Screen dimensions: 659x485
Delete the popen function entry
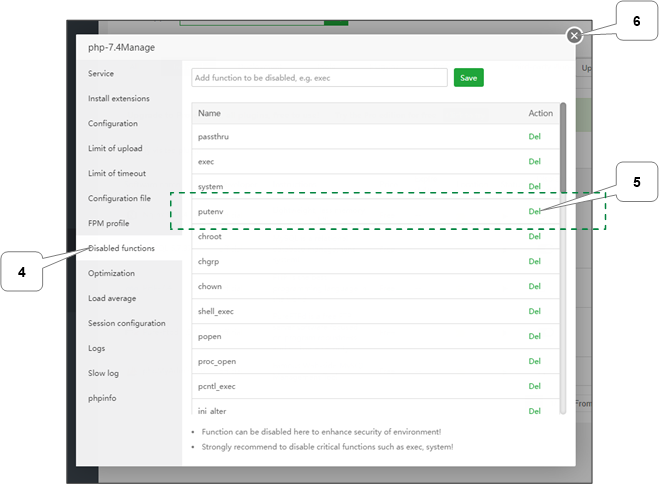pos(534,336)
